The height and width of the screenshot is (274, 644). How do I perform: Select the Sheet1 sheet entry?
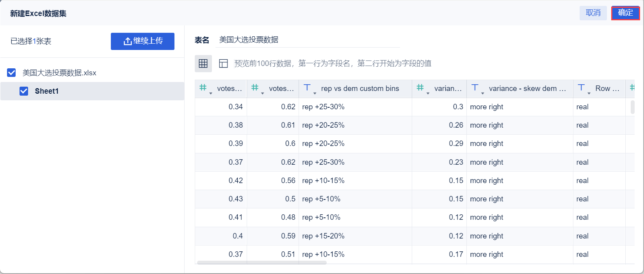coord(47,91)
